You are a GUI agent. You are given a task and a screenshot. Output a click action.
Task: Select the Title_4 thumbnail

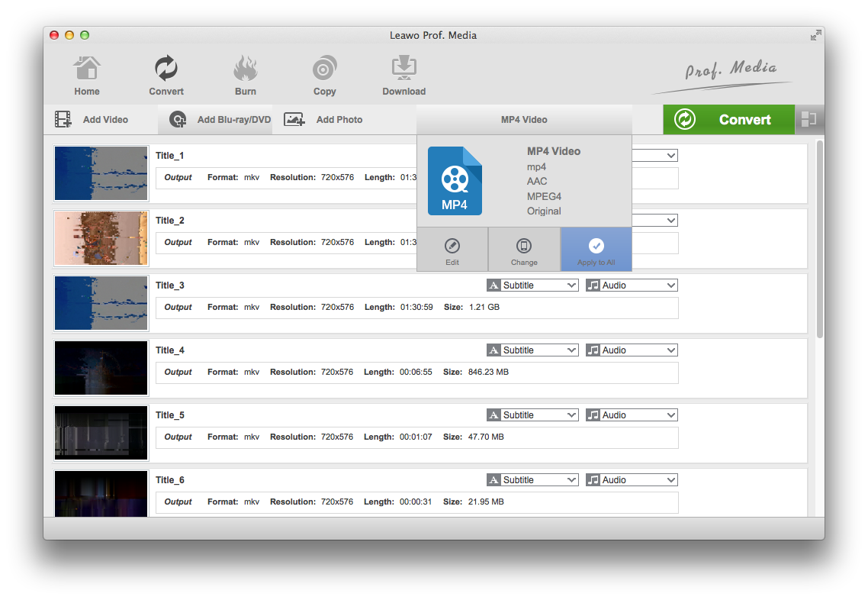[101, 368]
